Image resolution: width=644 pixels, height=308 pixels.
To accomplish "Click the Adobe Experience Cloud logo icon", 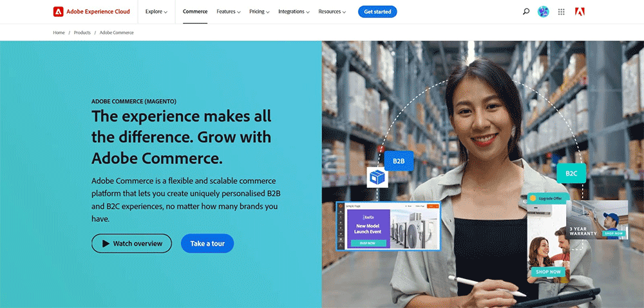I will click(58, 12).
